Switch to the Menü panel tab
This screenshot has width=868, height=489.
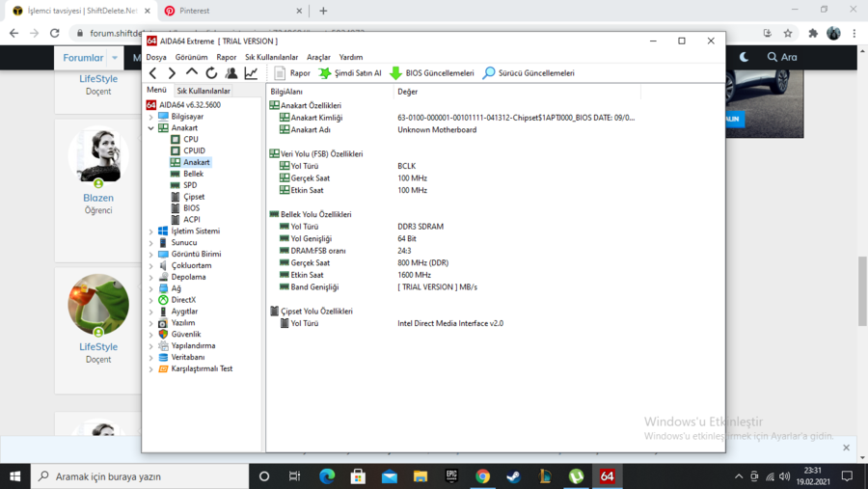(156, 90)
